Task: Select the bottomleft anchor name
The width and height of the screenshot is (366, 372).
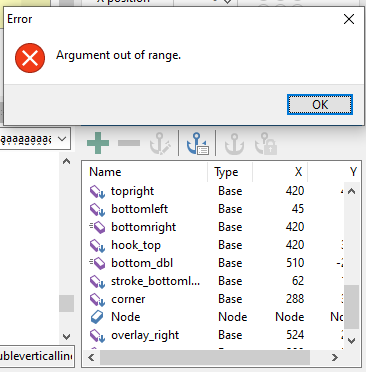Action: (x=139, y=209)
